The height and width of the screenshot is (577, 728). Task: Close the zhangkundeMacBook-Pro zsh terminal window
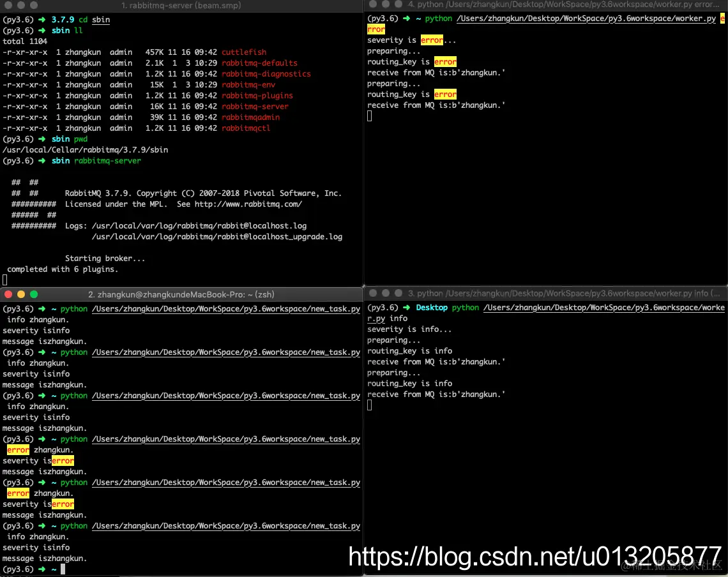pos(8,294)
